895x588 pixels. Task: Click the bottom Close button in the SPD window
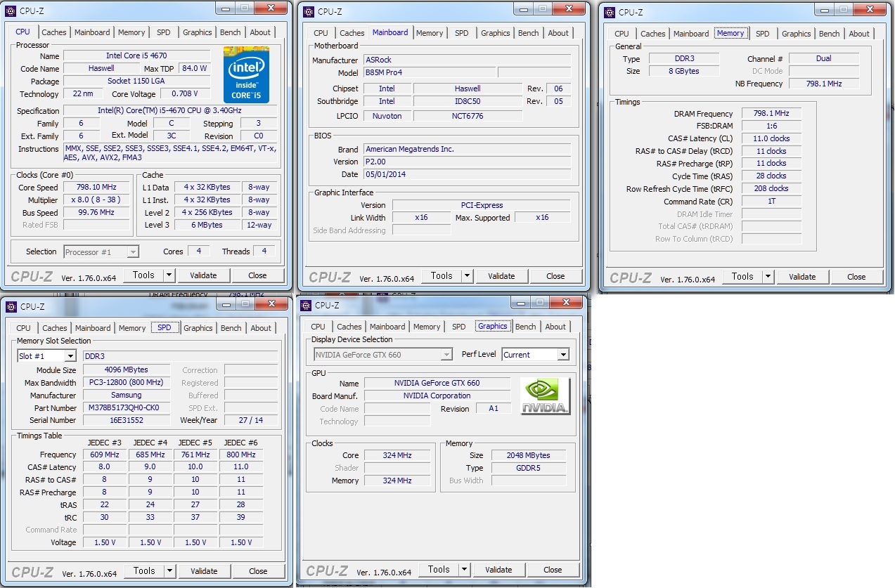click(x=258, y=571)
